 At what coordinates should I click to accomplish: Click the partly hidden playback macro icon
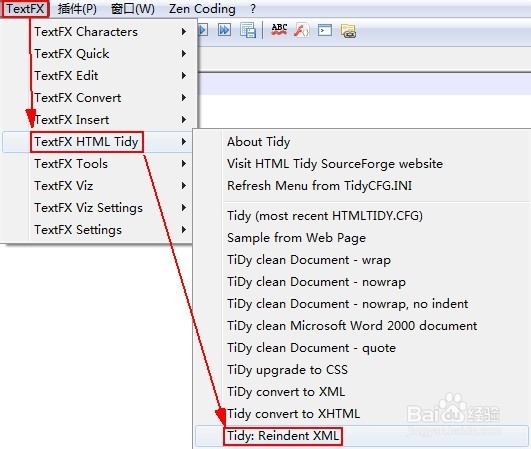coord(203,30)
